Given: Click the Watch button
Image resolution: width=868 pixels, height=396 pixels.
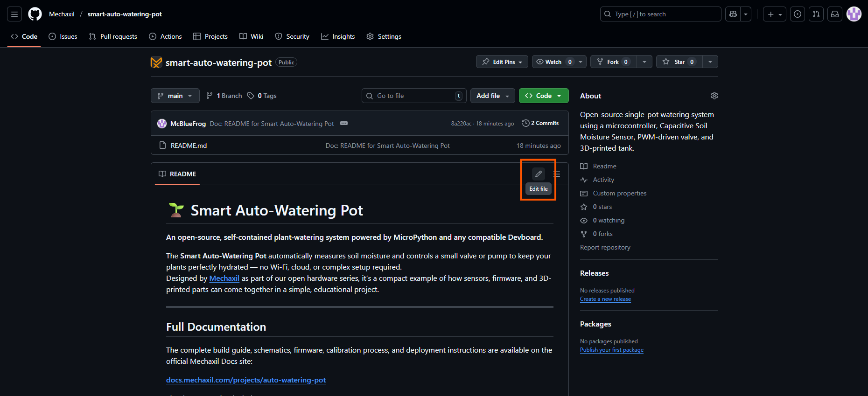Looking at the screenshot, I should 553,62.
